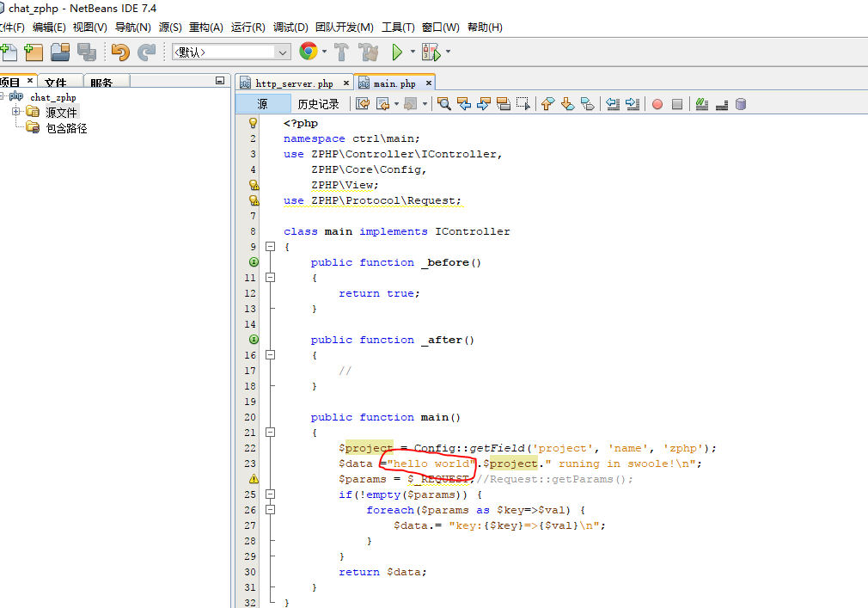Viewport: 868px width, 608px height.
Task: Open the 导航(N) menu
Action: [x=133, y=28]
